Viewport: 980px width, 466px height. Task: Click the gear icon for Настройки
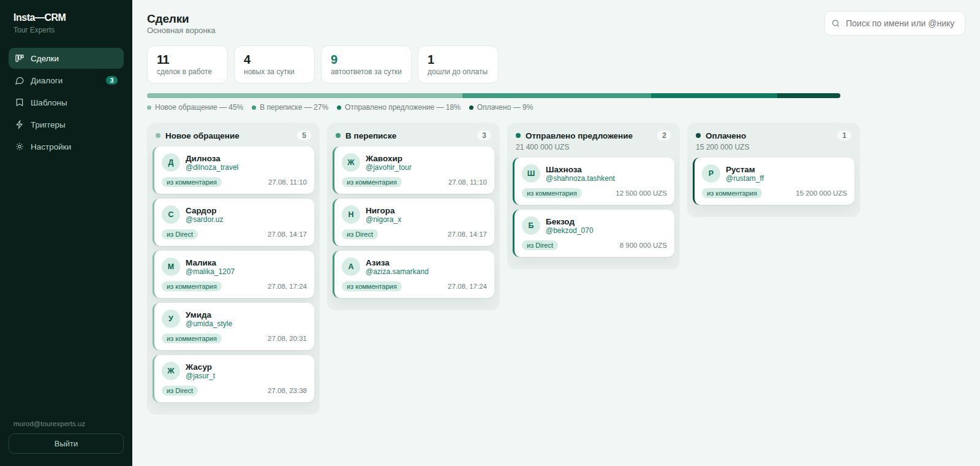(20, 147)
